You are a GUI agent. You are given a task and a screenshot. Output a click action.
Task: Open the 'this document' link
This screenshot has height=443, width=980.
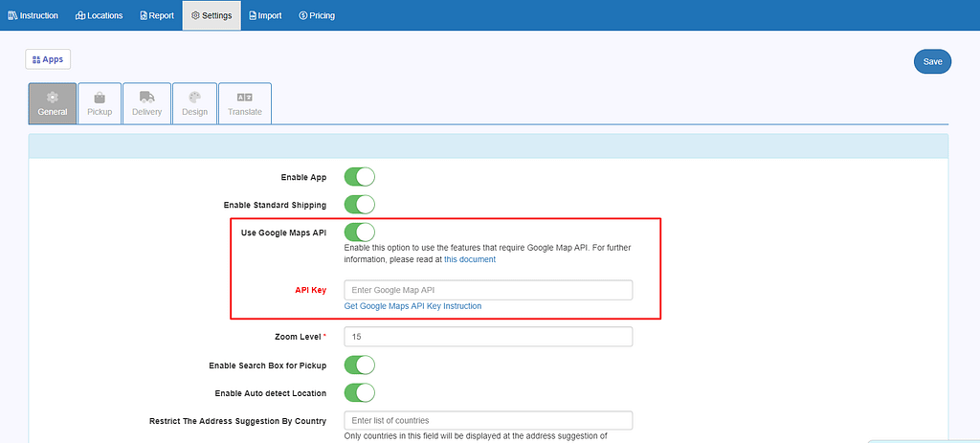470,259
